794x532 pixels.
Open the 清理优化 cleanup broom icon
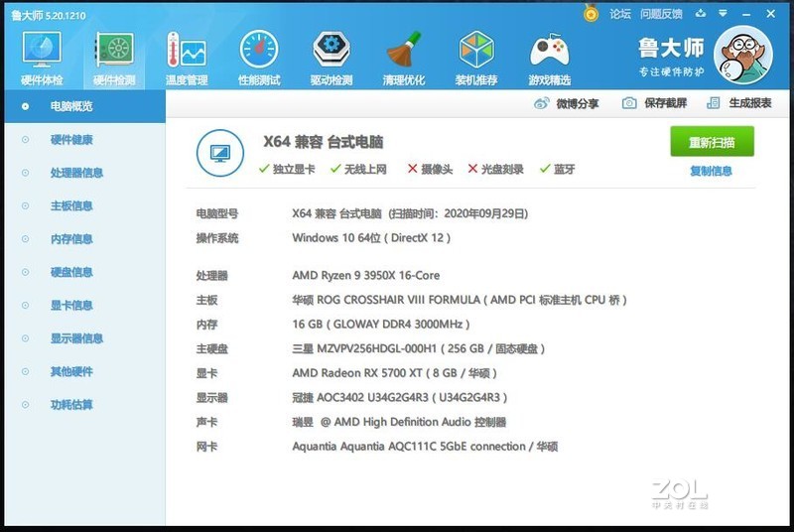404,58
